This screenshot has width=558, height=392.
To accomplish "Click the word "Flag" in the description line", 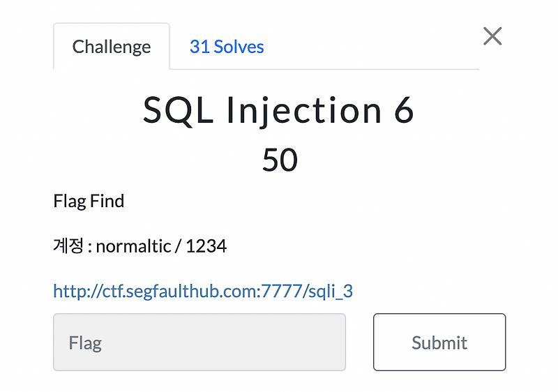I will pyautogui.click(x=69, y=202).
